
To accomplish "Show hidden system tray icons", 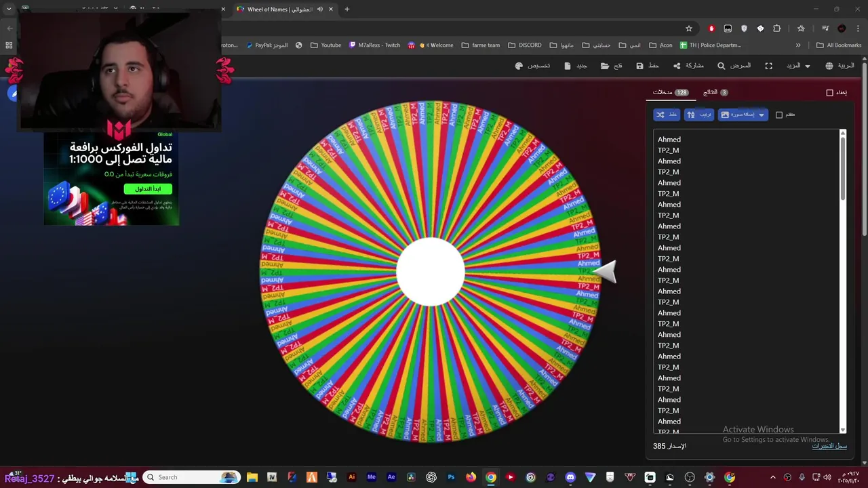I will coord(772,477).
